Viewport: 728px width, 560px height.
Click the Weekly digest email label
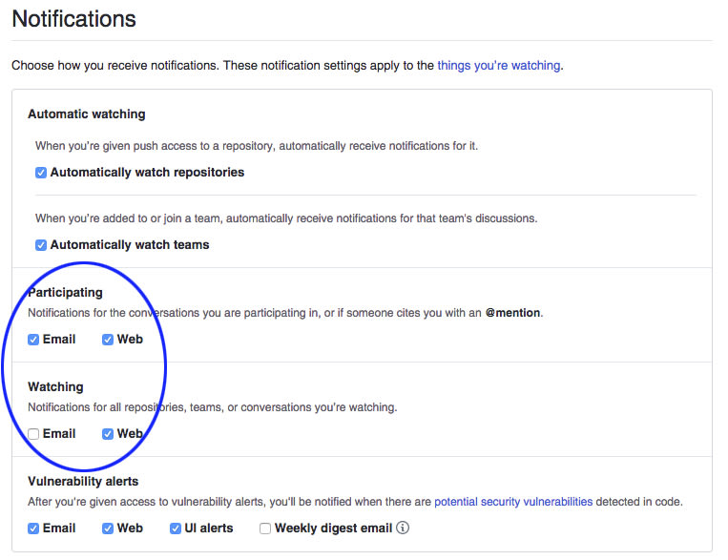point(333,528)
